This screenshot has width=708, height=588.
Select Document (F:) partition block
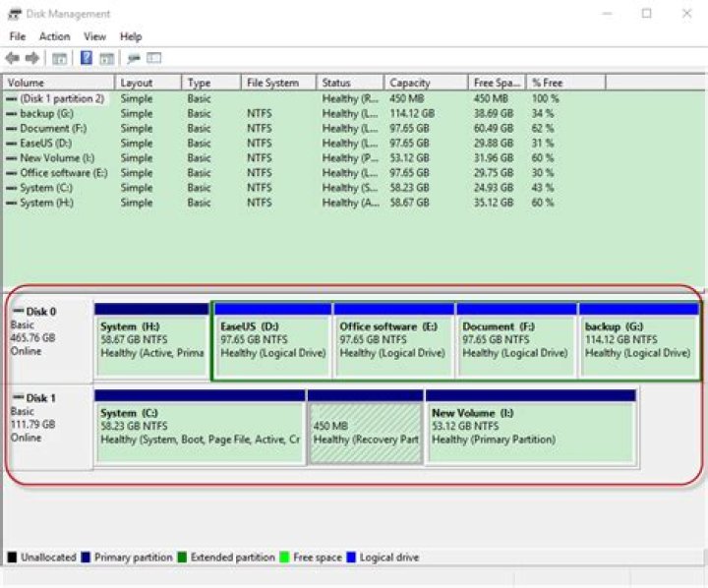click(516, 341)
